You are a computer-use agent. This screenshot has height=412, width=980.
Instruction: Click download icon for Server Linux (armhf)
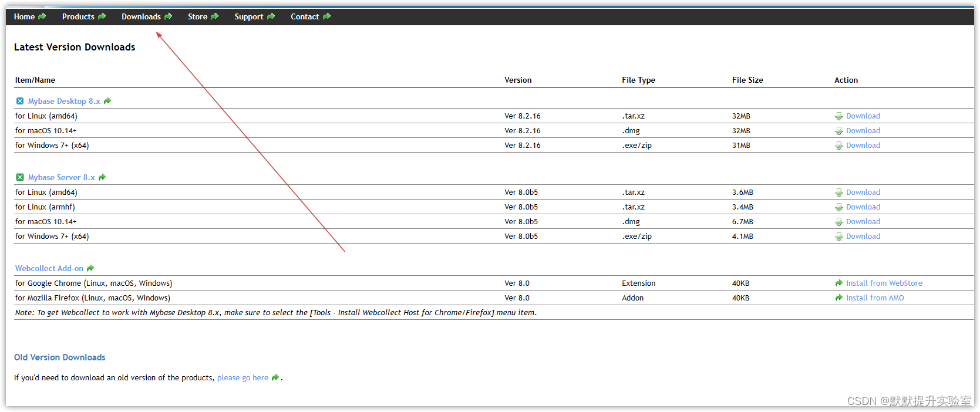[839, 207]
